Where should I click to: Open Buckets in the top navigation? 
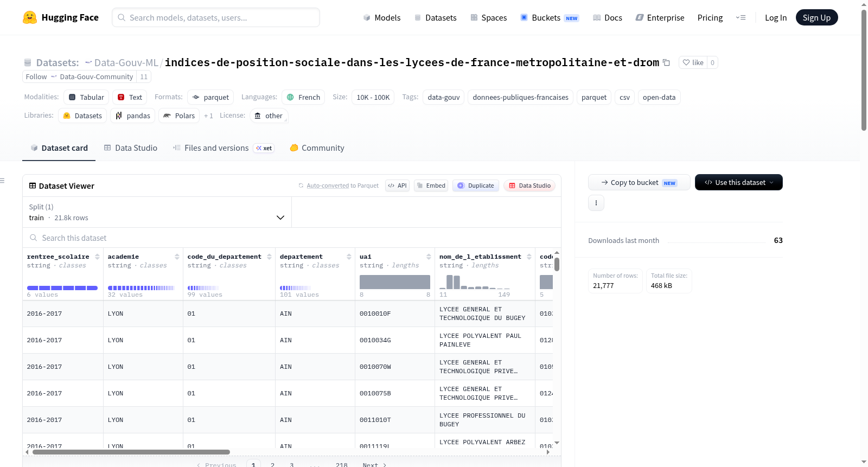550,17
